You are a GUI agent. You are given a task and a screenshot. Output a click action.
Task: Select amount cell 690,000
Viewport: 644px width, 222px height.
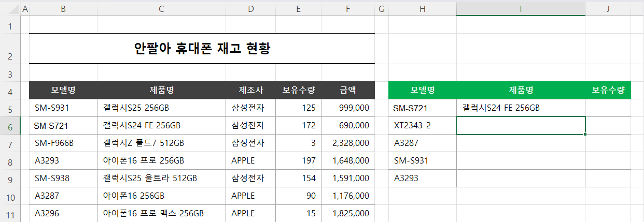tap(348, 125)
